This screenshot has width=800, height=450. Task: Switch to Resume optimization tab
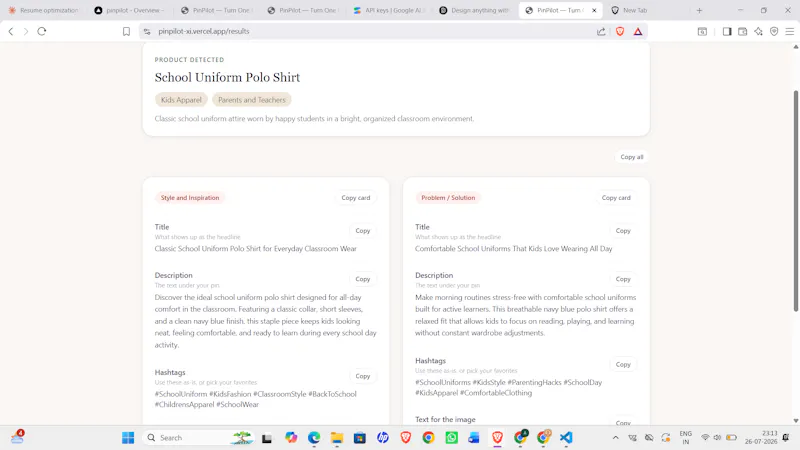tap(44, 10)
